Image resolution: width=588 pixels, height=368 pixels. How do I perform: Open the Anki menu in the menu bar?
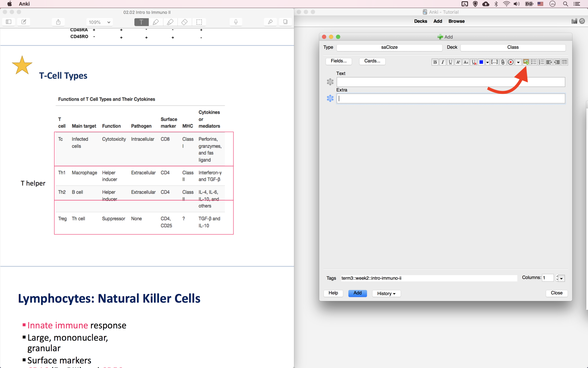[24, 4]
